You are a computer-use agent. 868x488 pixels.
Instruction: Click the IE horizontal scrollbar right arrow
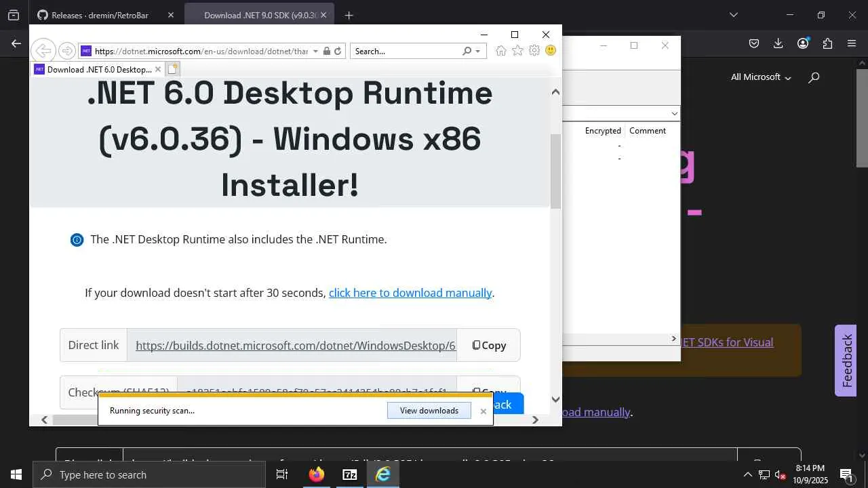click(535, 420)
